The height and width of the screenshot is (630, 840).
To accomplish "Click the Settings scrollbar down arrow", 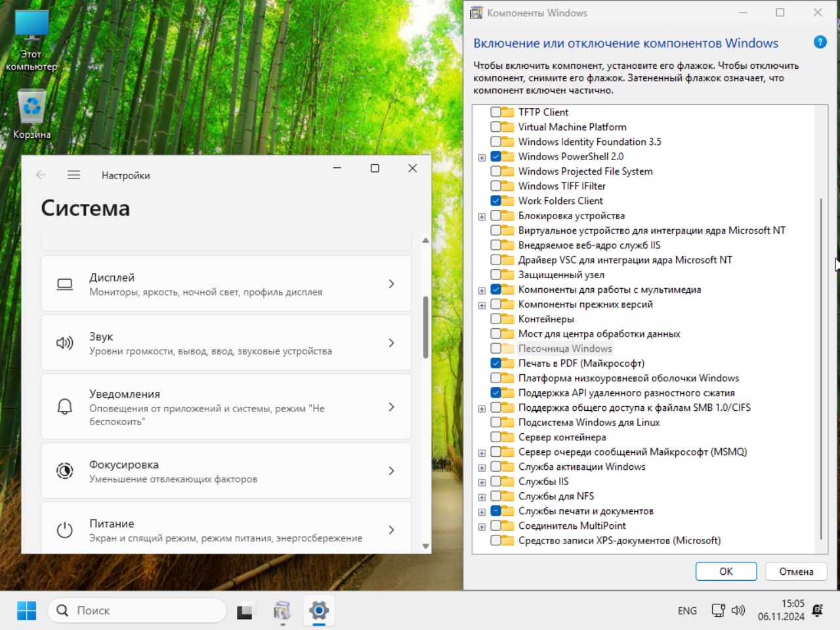I will [x=425, y=546].
